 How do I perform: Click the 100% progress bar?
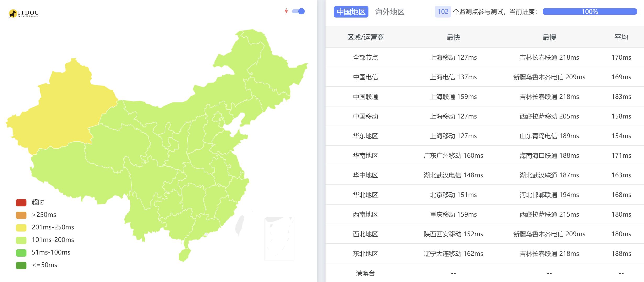590,12
